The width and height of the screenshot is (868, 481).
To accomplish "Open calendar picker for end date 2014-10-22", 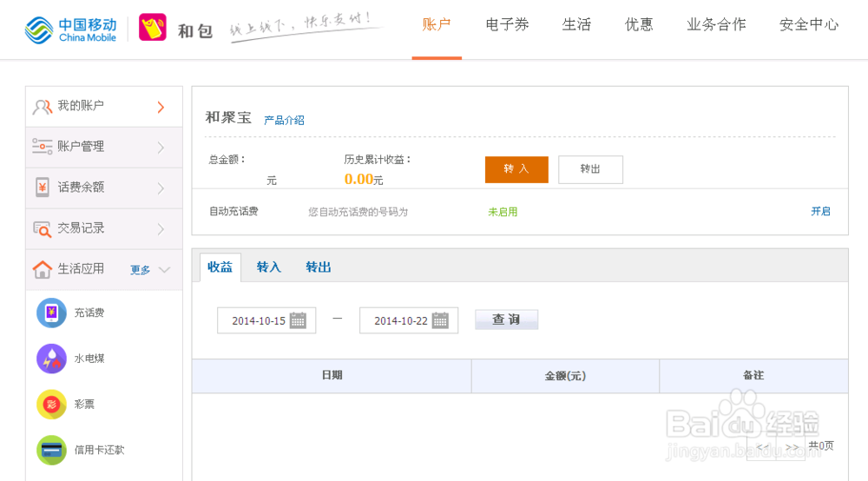I will click(x=440, y=320).
